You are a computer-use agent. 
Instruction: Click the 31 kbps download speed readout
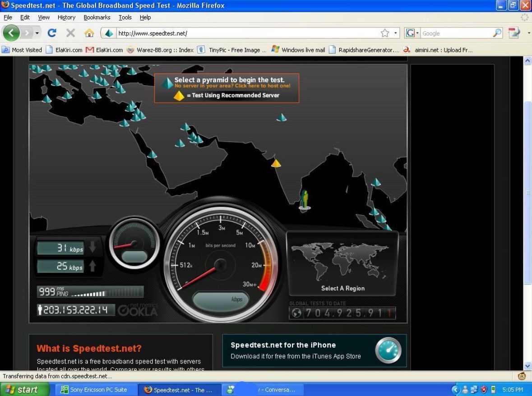pos(60,248)
